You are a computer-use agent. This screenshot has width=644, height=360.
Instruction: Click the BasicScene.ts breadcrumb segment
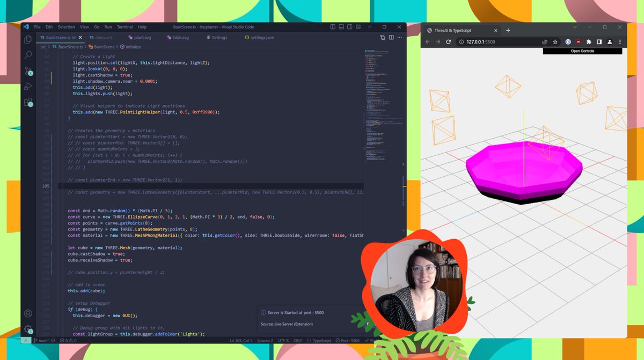point(68,47)
